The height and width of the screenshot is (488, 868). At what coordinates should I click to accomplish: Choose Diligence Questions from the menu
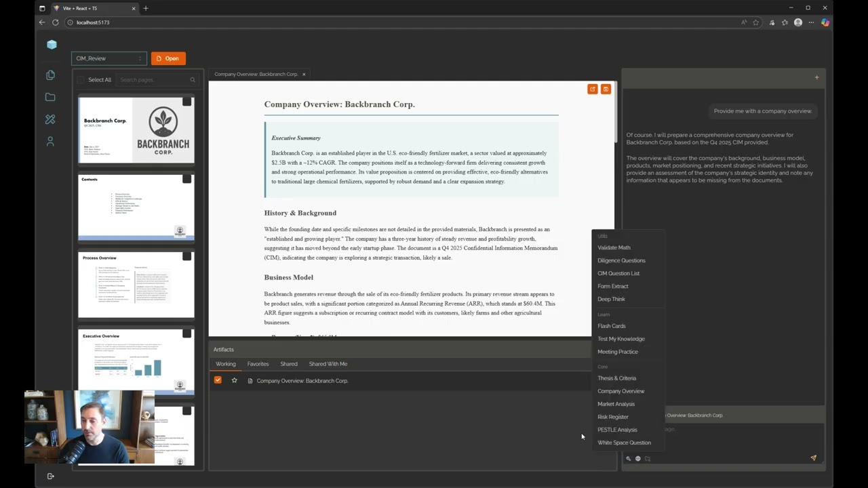point(621,260)
